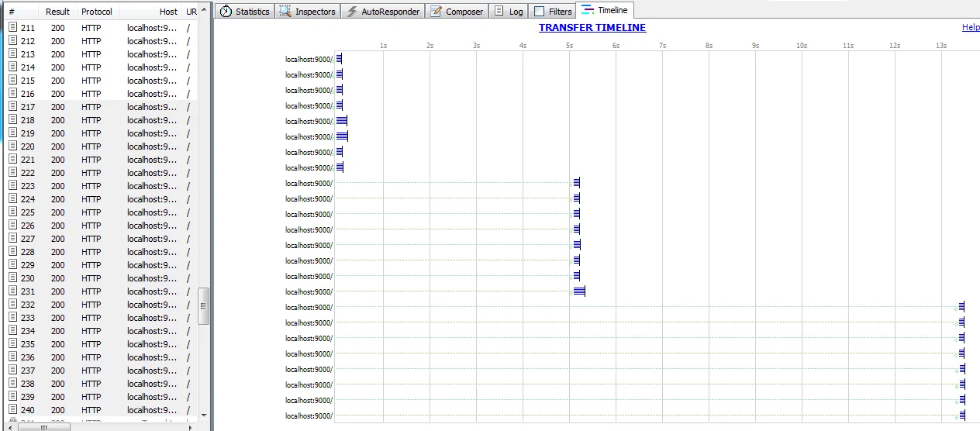Click the Result column header
The height and width of the screenshot is (431, 980).
(x=57, y=12)
